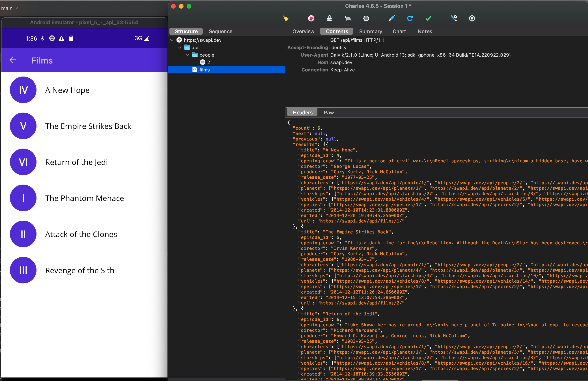Toggle the red recording button
Image resolution: width=588 pixels, height=381 pixels.
tap(311, 18)
